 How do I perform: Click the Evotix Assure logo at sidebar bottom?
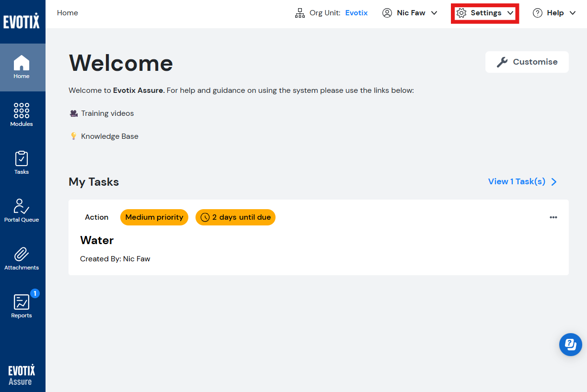pos(22,375)
